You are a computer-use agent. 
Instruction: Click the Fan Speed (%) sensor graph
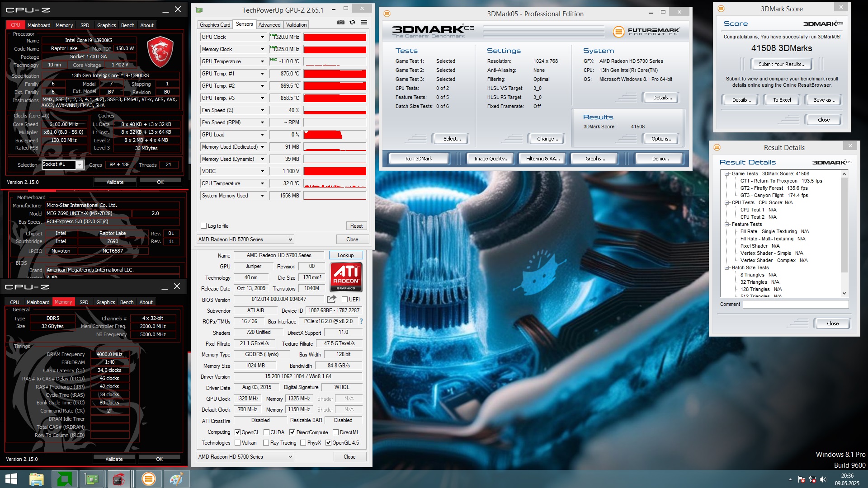(x=335, y=110)
